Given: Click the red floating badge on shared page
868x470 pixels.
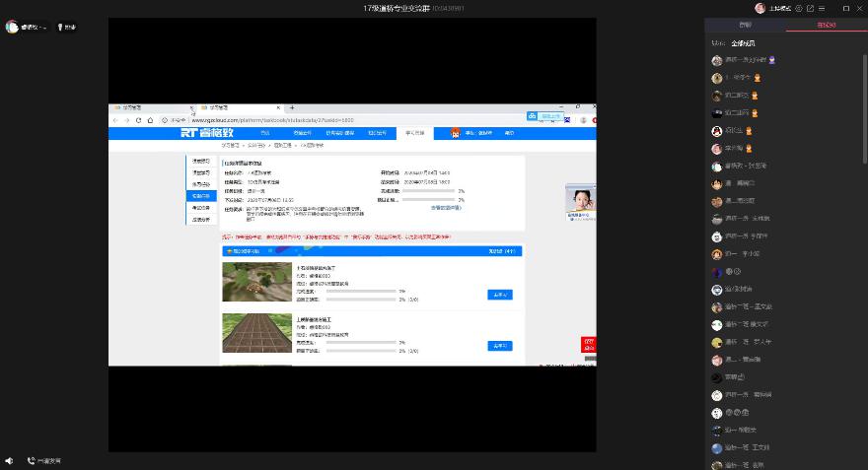Looking at the screenshot, I should click(x=589, y=346).
